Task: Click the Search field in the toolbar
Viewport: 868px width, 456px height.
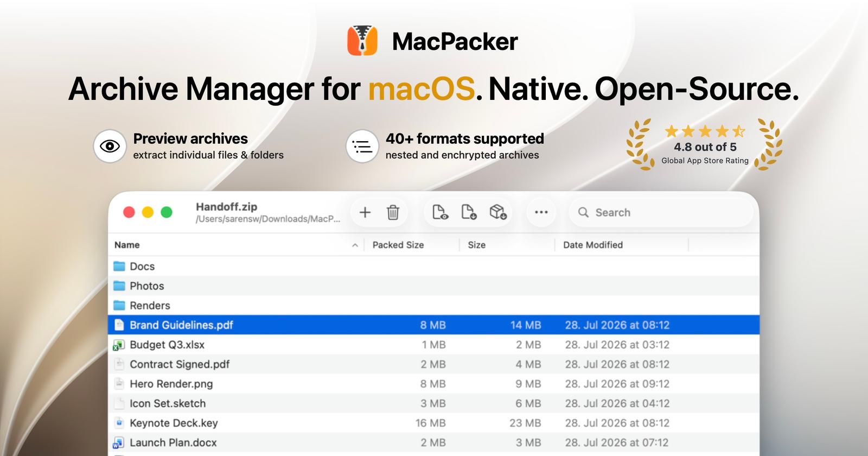Action: 661,212
